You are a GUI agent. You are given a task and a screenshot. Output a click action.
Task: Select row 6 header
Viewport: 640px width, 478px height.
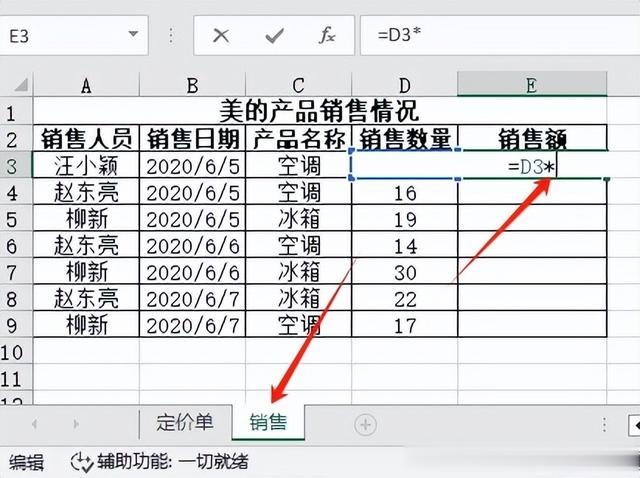(16, 245)
